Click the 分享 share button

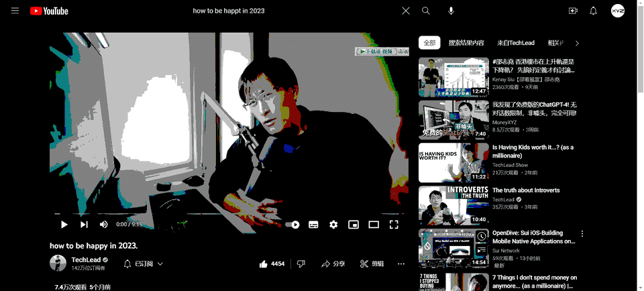pyautogui.click(x=333, y=264)
